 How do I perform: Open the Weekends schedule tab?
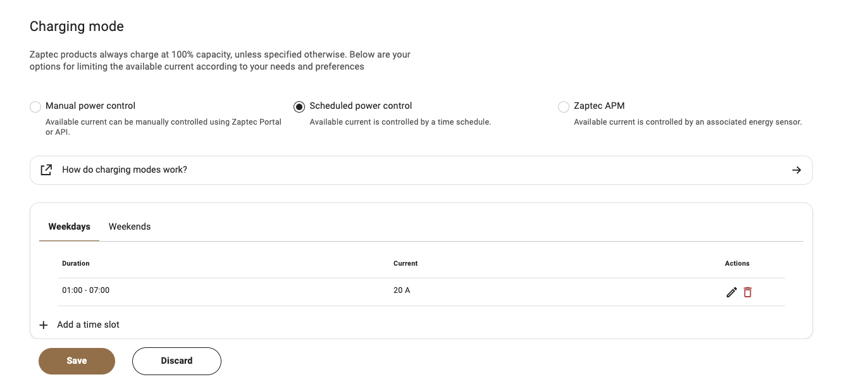coord(130,226)
